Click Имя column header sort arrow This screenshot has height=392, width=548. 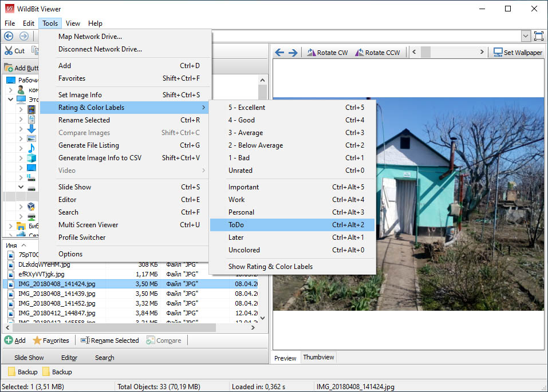[x=24, y=246]
